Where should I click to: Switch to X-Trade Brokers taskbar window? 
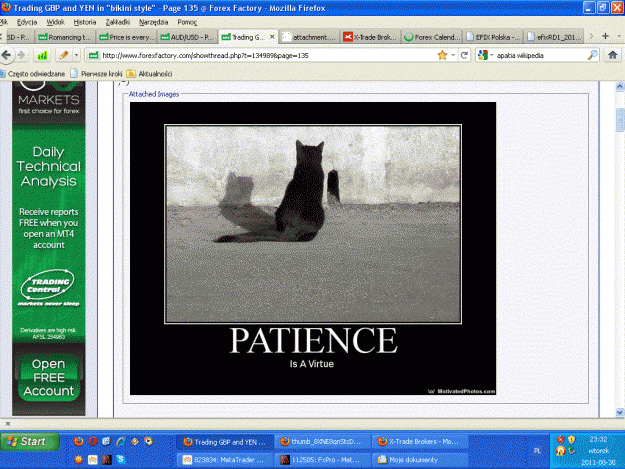click(x=420, y=442)
